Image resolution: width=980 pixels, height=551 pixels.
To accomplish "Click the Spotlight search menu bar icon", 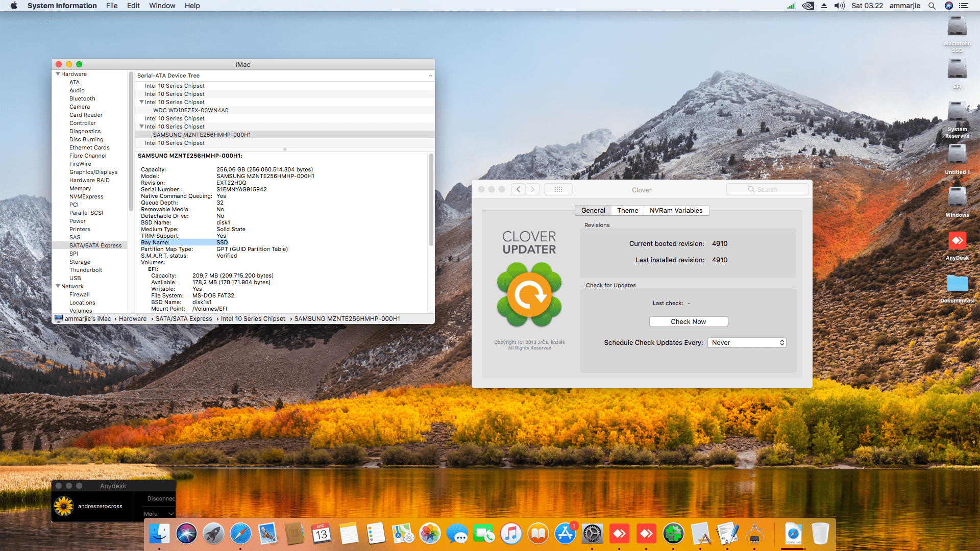I will coord(932,6).
